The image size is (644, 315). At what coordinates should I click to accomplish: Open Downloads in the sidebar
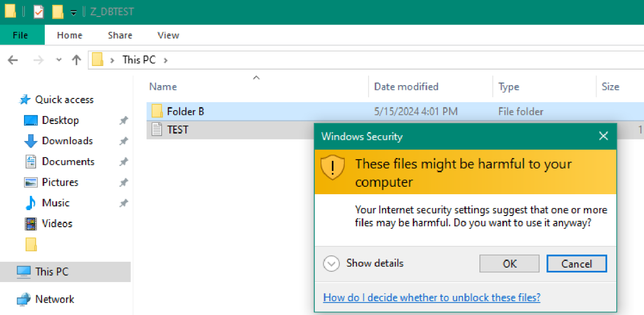click(67, 141)
